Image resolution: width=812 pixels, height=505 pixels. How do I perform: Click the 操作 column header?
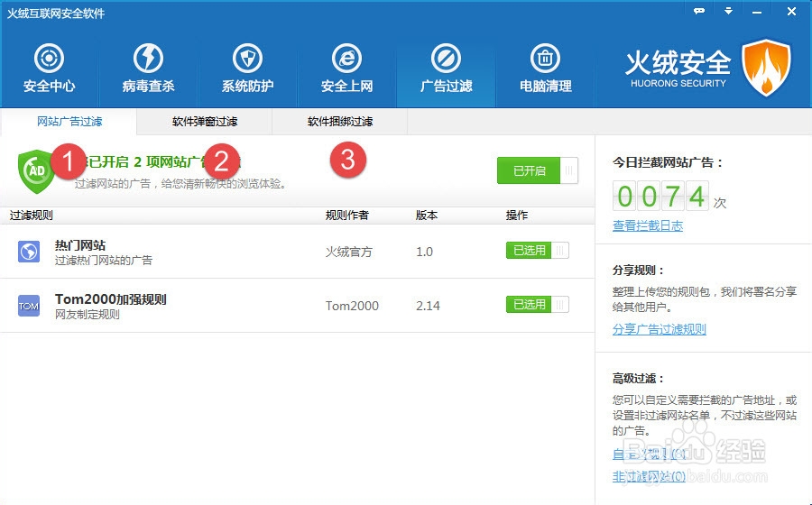point(517,216)
